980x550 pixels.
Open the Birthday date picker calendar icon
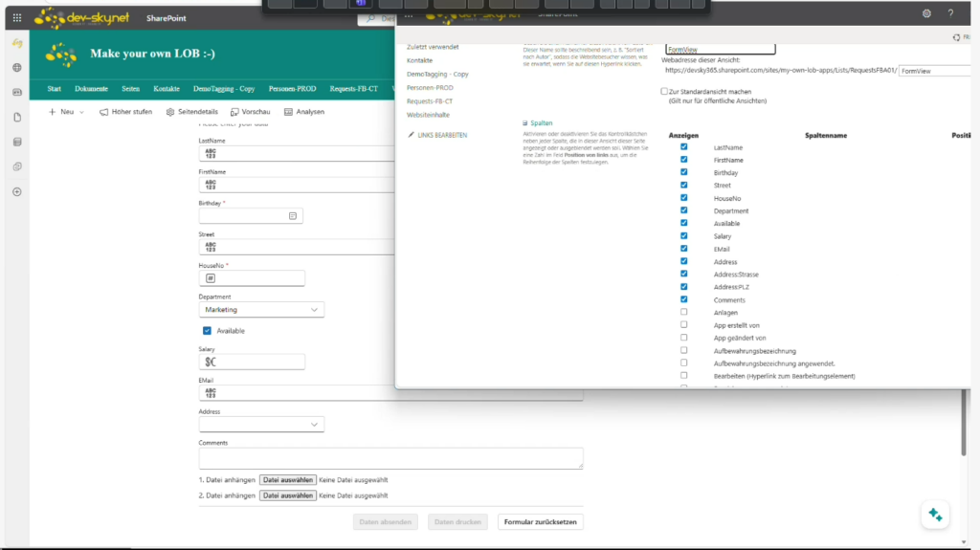(x=293, y=216)
